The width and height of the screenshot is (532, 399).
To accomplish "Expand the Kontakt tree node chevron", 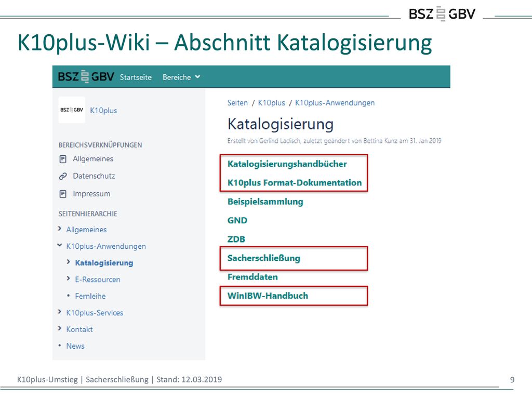I will 60,328.
